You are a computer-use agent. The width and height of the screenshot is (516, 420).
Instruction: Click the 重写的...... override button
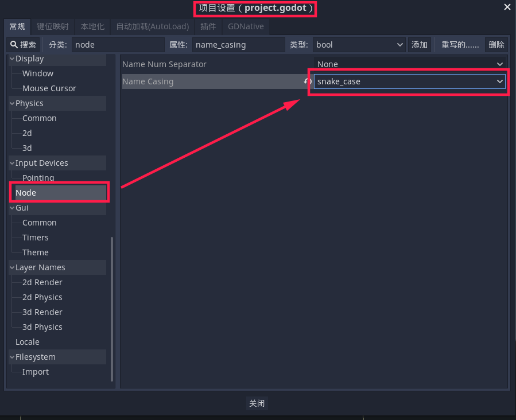coord(460,45)
